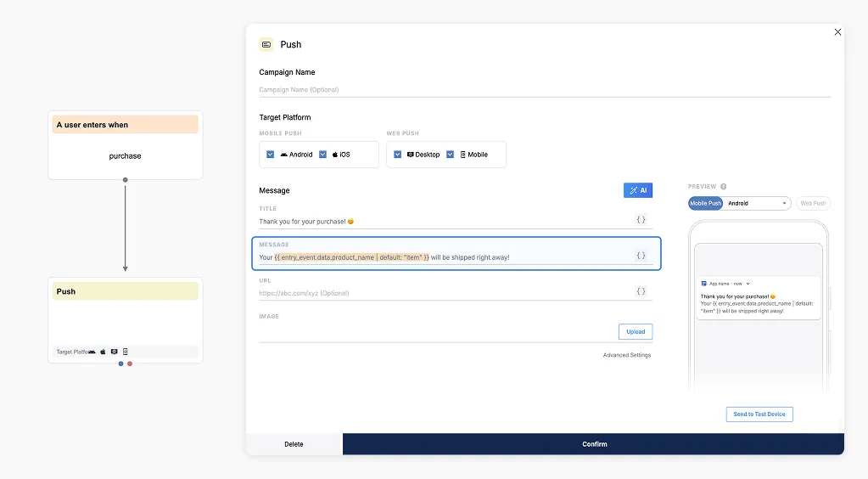Viewport: 868px width, 479px height.
Task: Uncheck the Desktop web push checkbox
Action: [397, 155]
